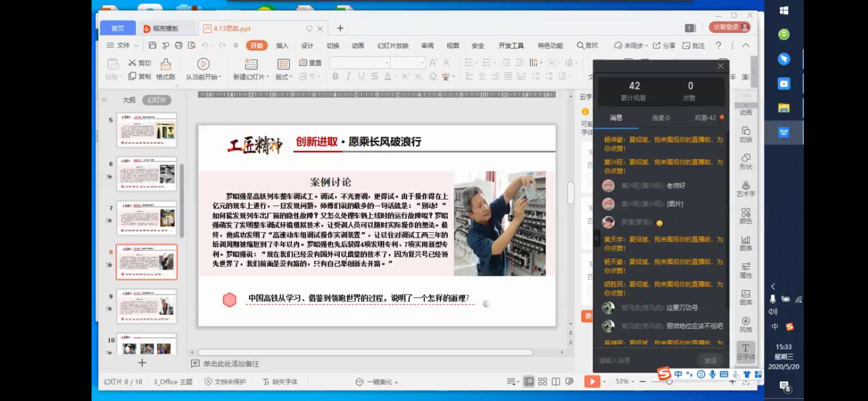Click the 查找 search icon in ribbon
Image resolution: width=868 pixels, height=401 pixels.
[x=580, y=45]
